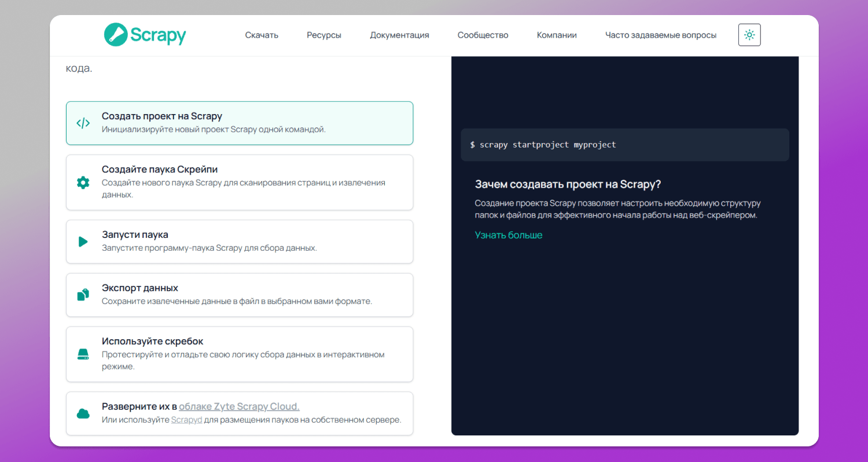Screen dimensions: 868x462
Task: Click the drive icon beside Используйте скребок
Action: tap(83, 354)
